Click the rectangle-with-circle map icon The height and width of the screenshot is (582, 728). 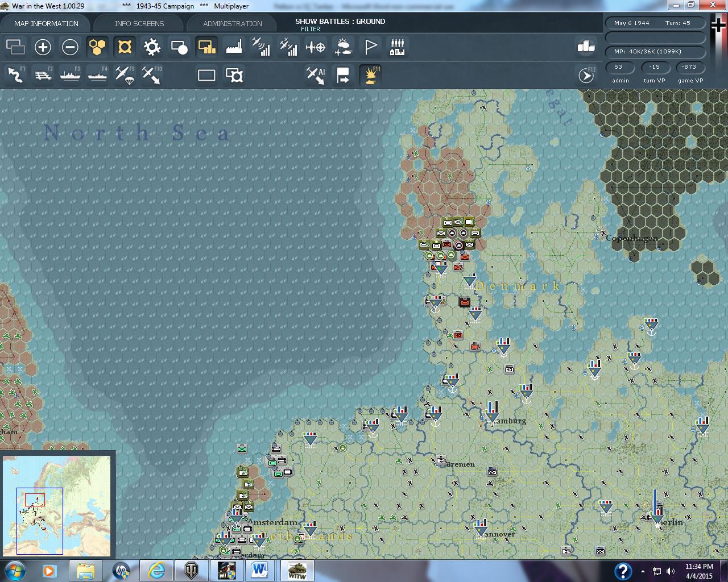coord(179,47)
